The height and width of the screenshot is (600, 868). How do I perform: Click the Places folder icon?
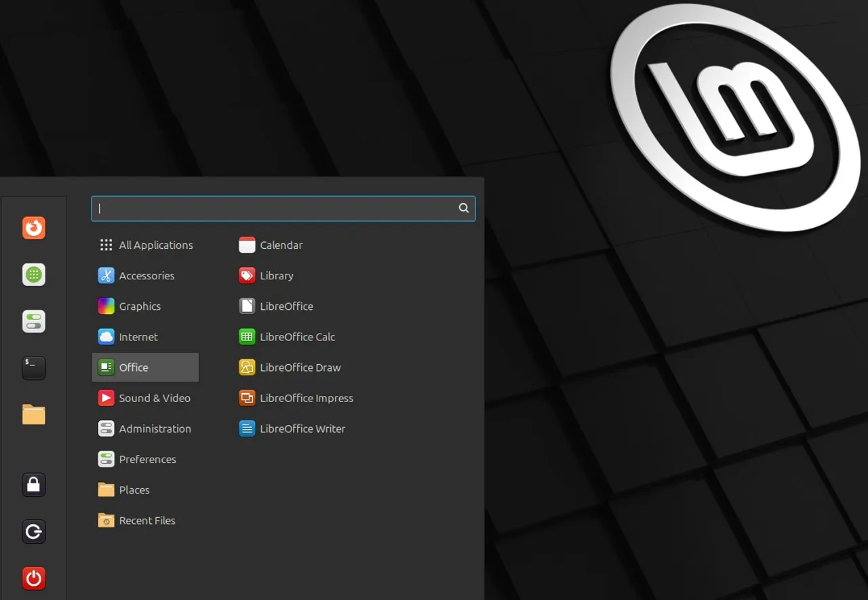point(106,489)
